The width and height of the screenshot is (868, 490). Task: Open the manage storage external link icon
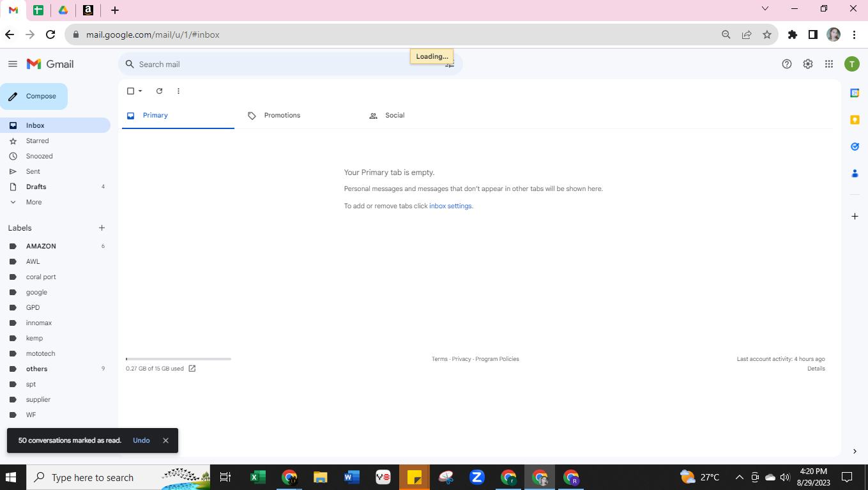(x=192, y=369)
